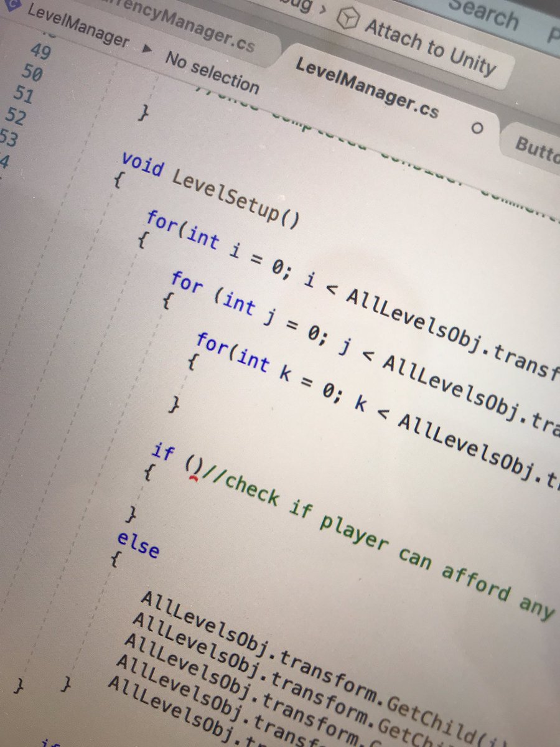
Task: Click the Attach to Unity target
Action: coord(431,47)
